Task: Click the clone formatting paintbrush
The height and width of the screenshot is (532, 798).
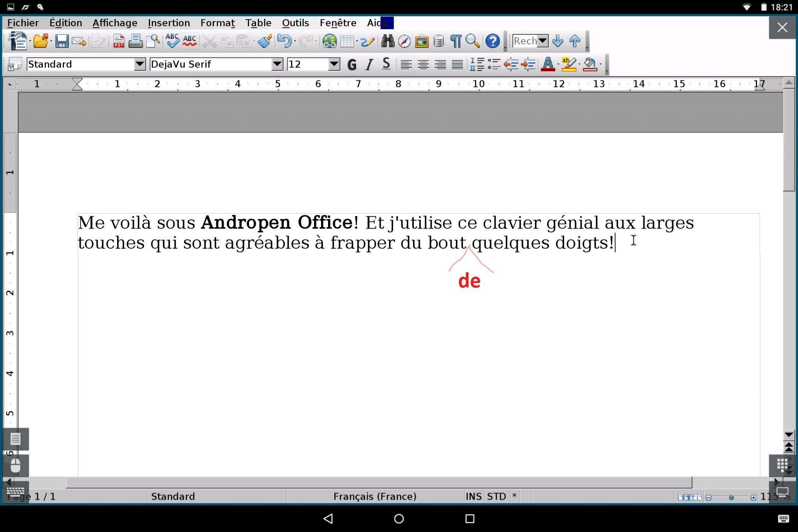Action: tap(265, 41)
